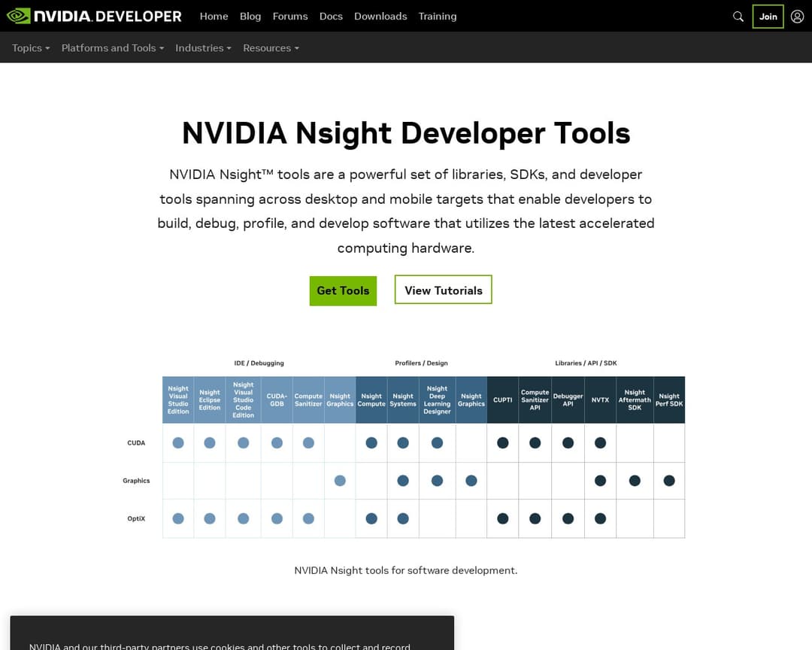
Task: Click the CUDA dot under CUDA-GDB
Action: pyautogui.click(x=277, y=442)
